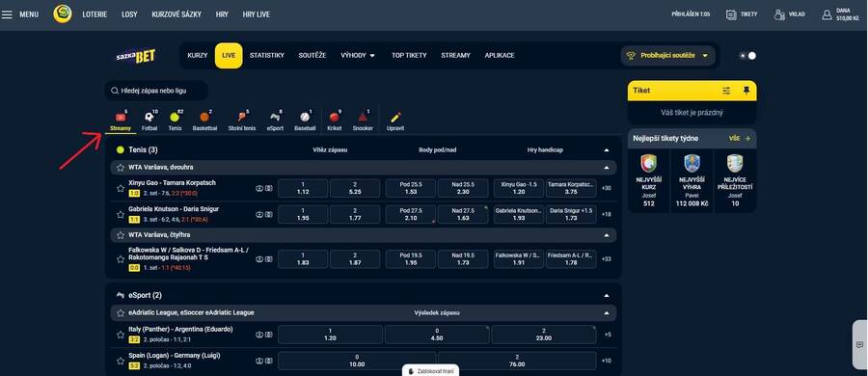Open the Nejvyšší výhra ticket thumbnail

(x=692, y=163)
